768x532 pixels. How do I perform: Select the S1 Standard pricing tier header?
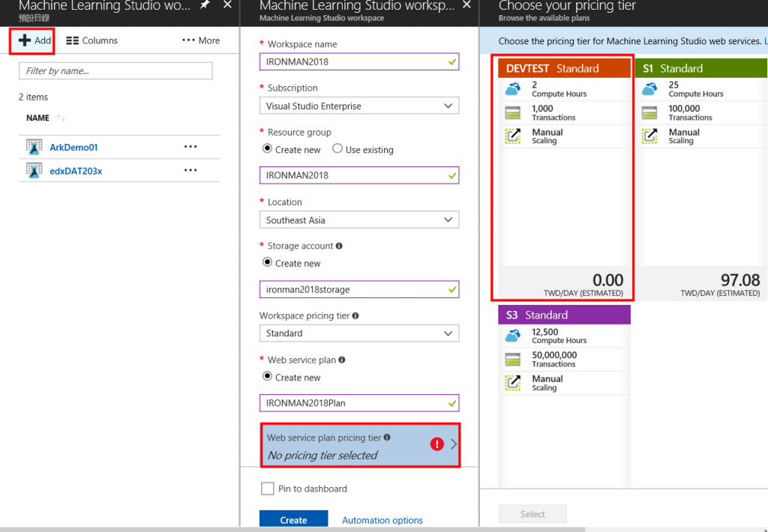[701, 68]
